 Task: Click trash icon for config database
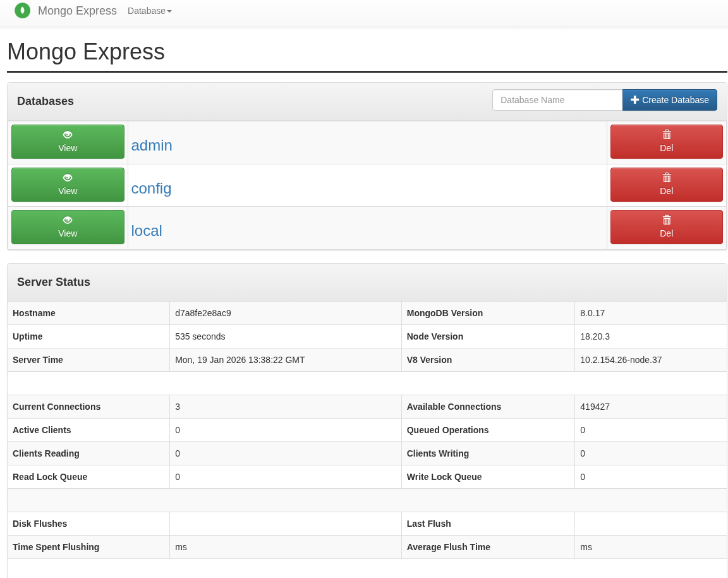click(667, 178)
